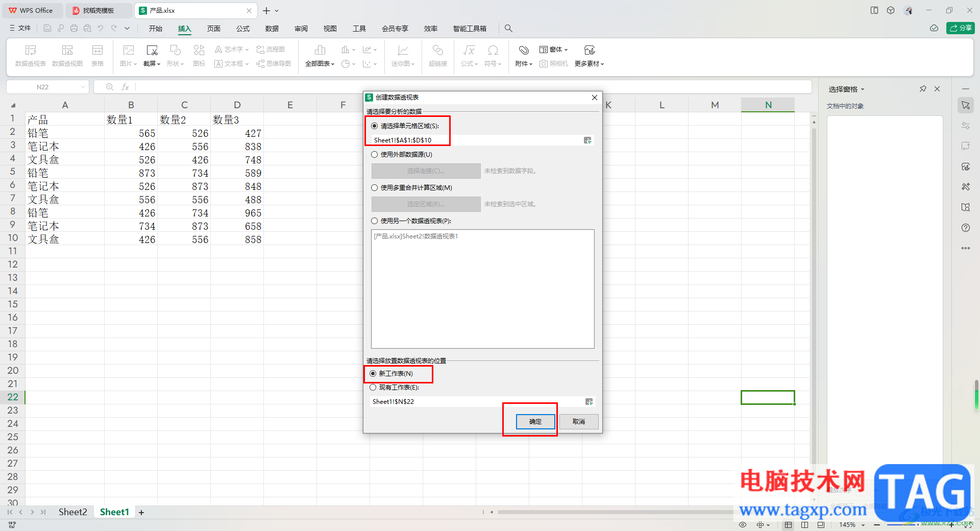Click the 分享 share button
The width and height of the screenshot is (980, 531).
coord(961,28)
